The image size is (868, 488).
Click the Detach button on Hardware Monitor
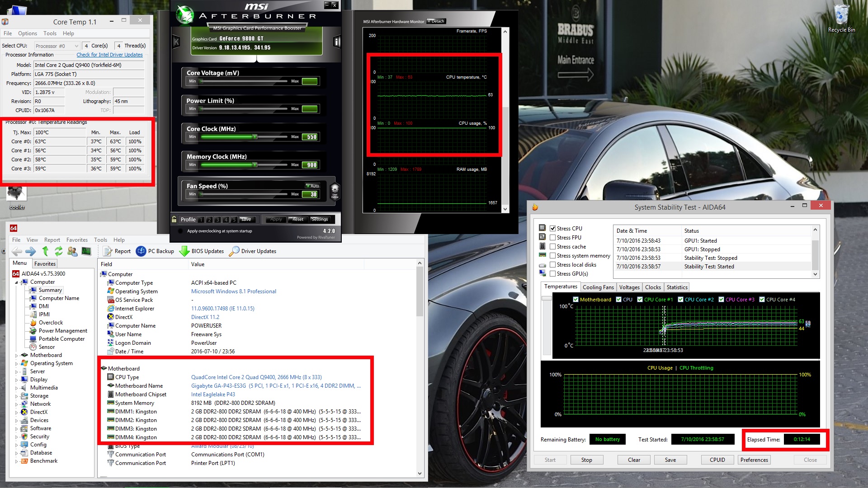click(x=437, y=21)
